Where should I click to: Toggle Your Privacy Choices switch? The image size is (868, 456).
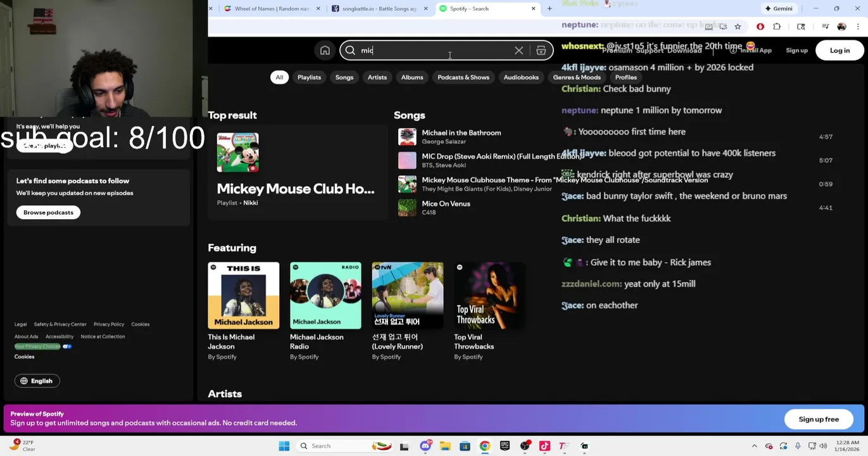point(67,346)
